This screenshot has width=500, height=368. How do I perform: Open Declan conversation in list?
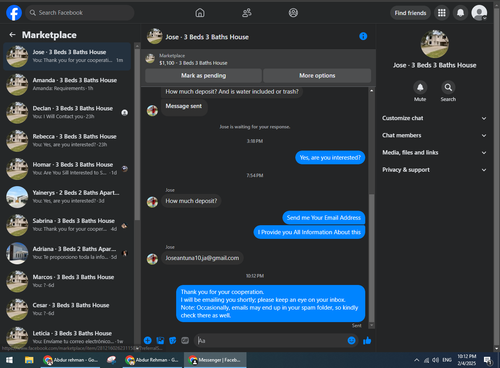67,112
